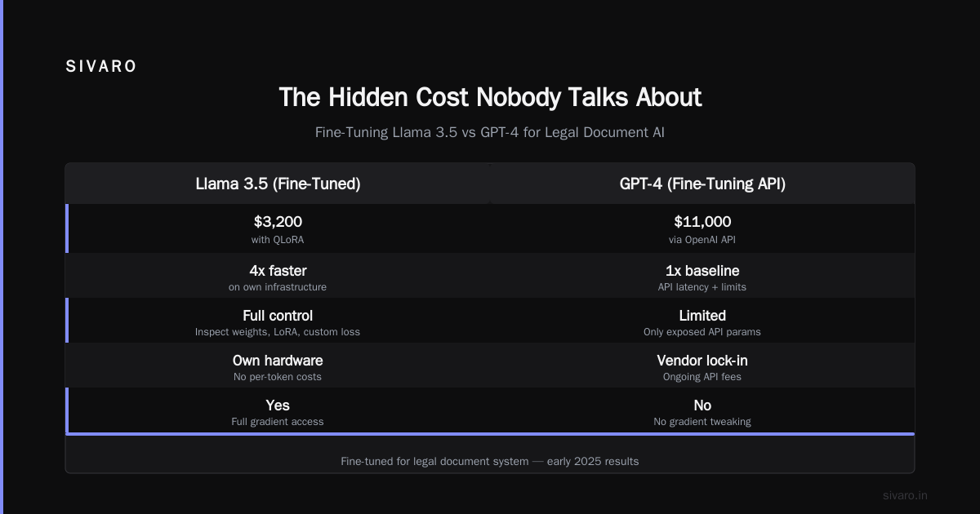Click the $11,000 cost value
980x514 pixels.
pyautogui.click(x=702, y=221)
